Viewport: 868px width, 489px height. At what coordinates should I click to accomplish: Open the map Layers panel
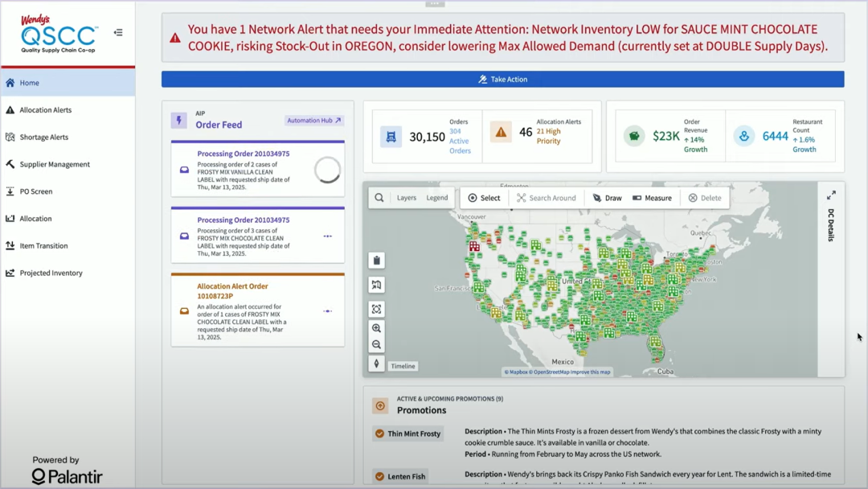407,198
